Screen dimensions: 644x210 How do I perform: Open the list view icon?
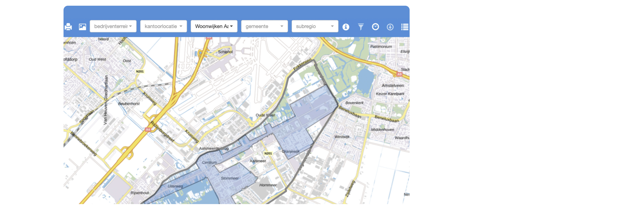point(405,27)
